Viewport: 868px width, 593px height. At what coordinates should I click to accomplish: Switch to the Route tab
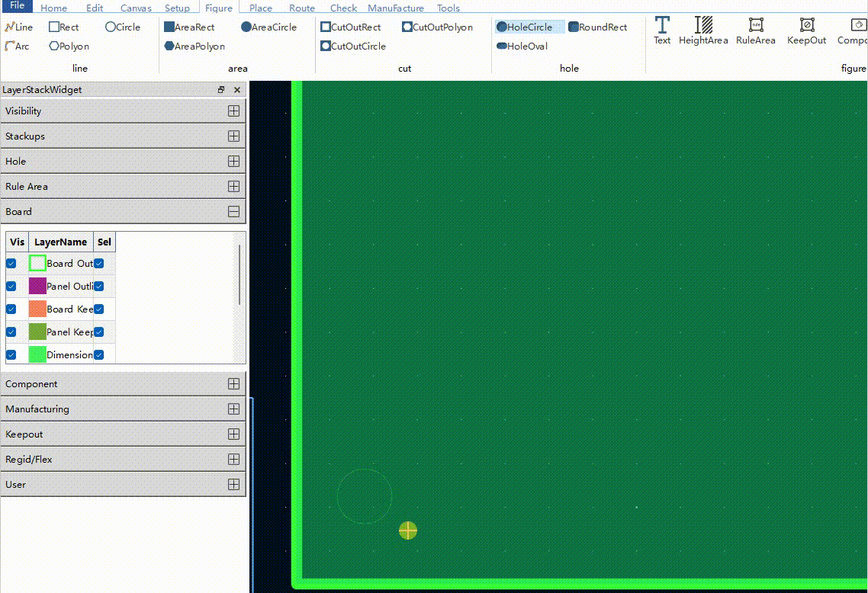click(x=302, y=8)
